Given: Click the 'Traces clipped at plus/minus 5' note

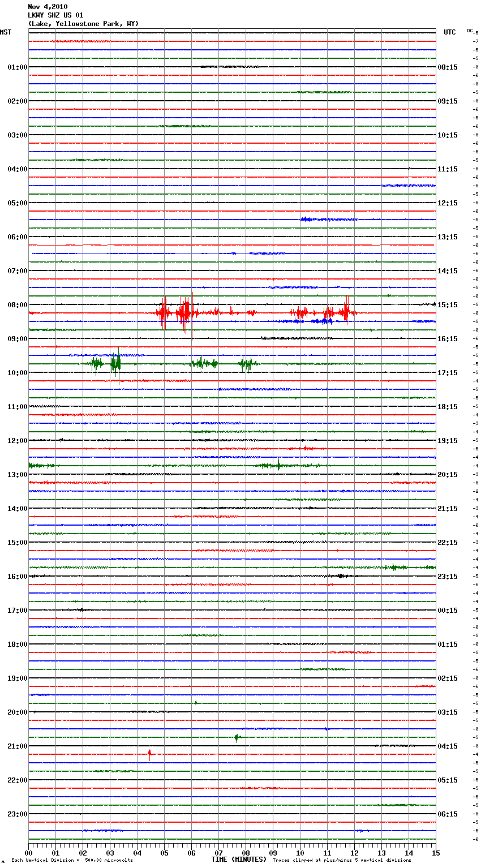Looking at the screenshot, I should 342,861.
